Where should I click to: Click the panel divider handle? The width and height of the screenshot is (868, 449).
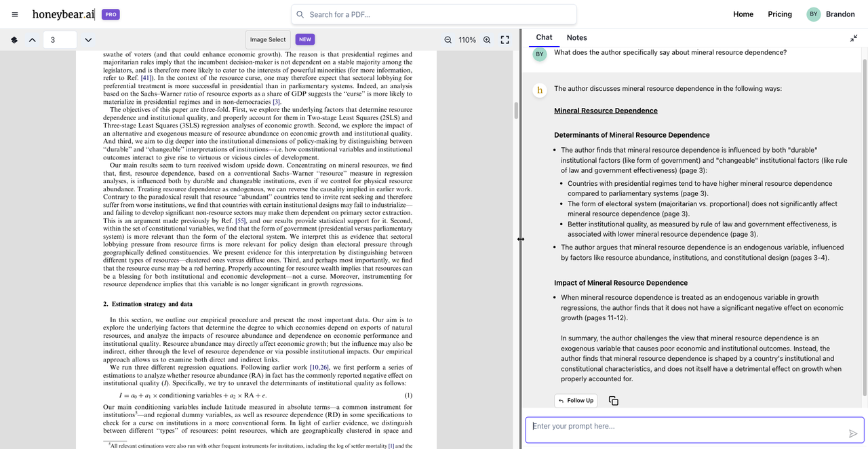[521, 239]
